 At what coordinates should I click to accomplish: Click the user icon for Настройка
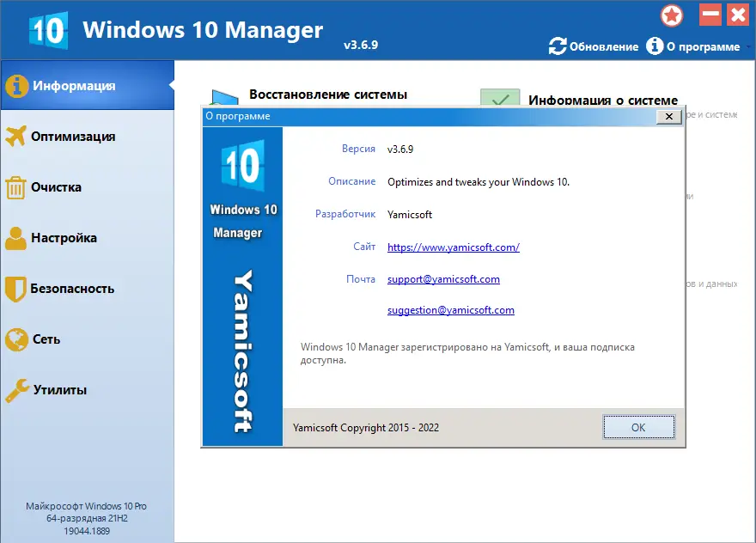click(16, 238)
